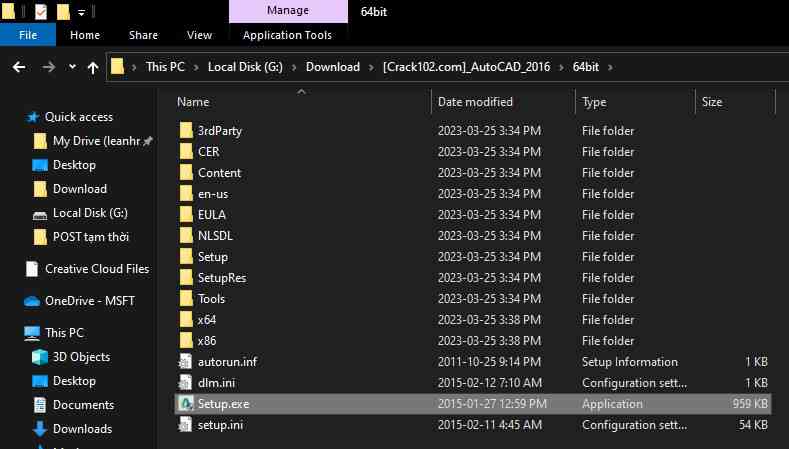Open the Recent locations dropdown arrow
The image size is (789, 449).
[73, 68]
